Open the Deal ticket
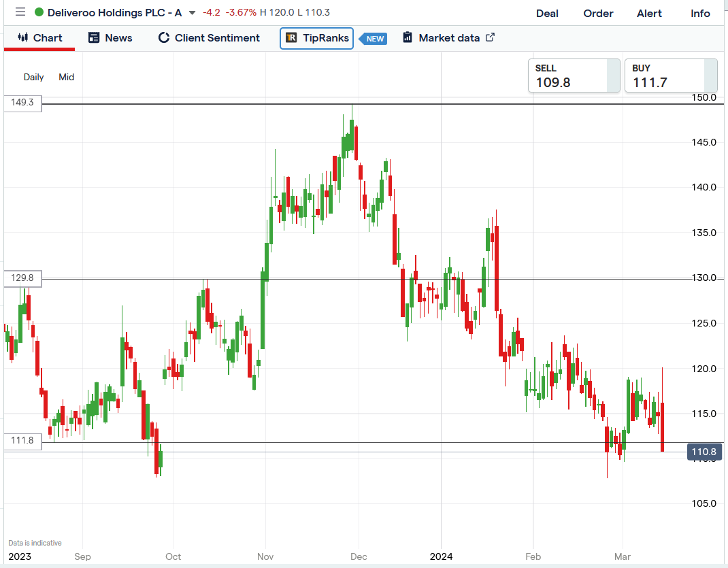Image resolution: width=728 pixels, height=568 pixels. click(547, 14)
